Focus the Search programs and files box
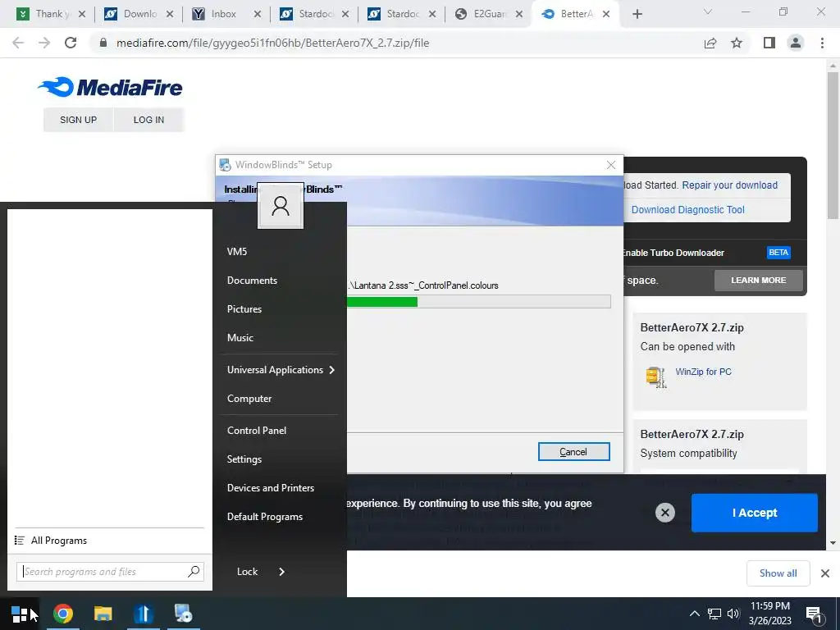 click(110, 572)
